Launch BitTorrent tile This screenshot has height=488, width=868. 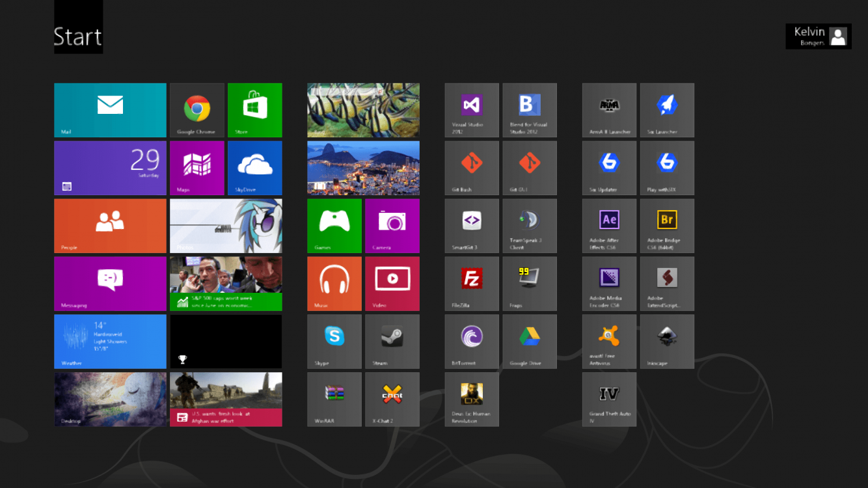click(472, 342)
